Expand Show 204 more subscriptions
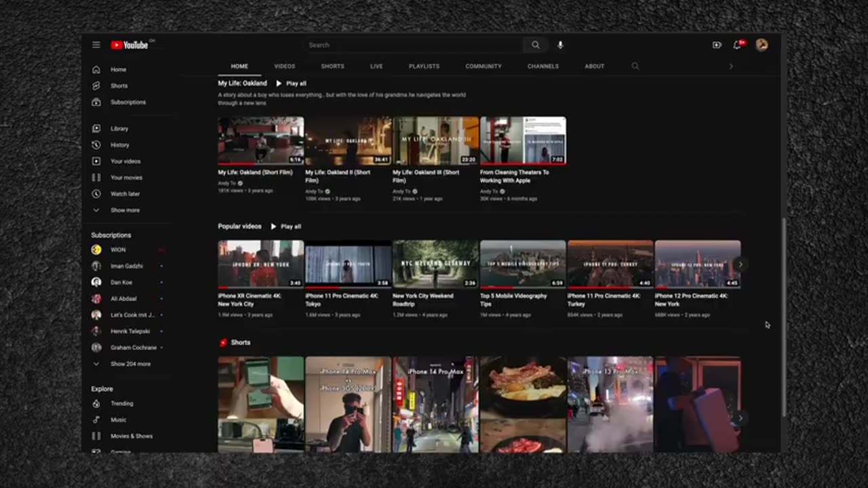This screenshot has width=868, height=488. click(x=129, y=363)
